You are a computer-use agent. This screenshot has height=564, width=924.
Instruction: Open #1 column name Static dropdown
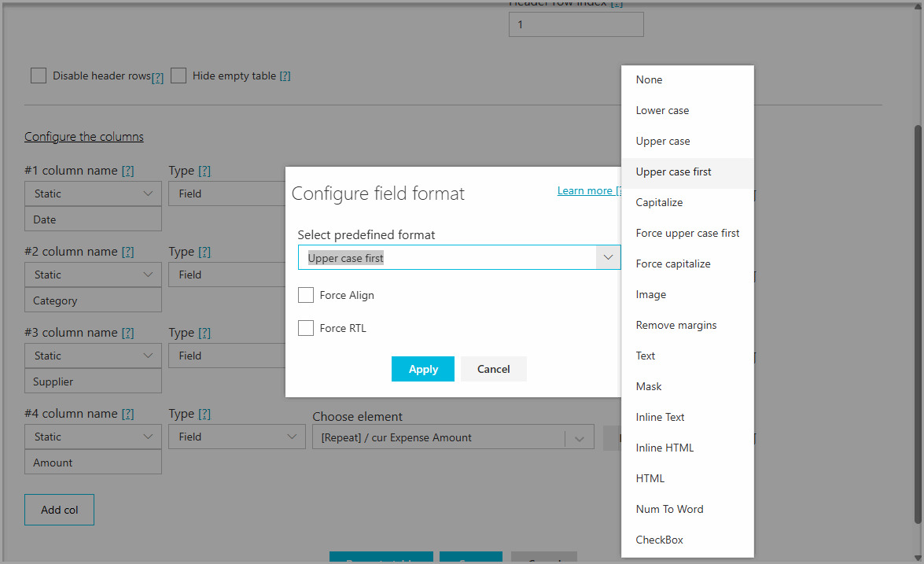pyautogui.click(x=93, y=194)
